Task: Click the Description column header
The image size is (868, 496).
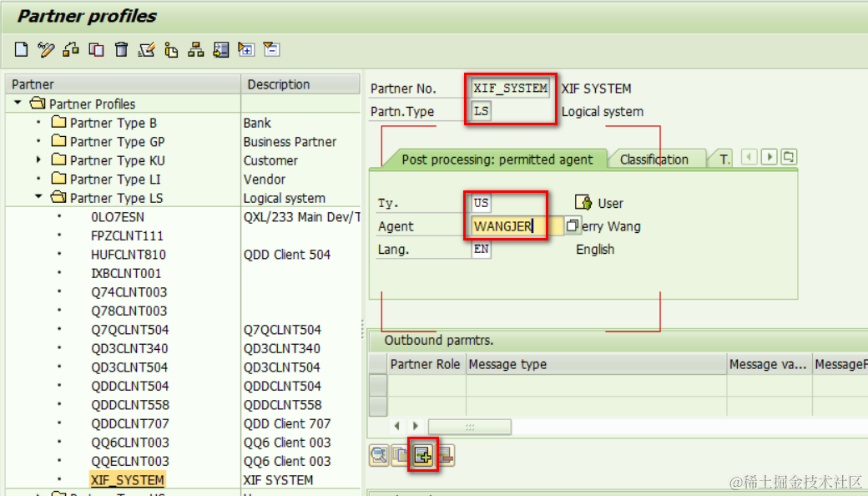Action: [300, 84]
